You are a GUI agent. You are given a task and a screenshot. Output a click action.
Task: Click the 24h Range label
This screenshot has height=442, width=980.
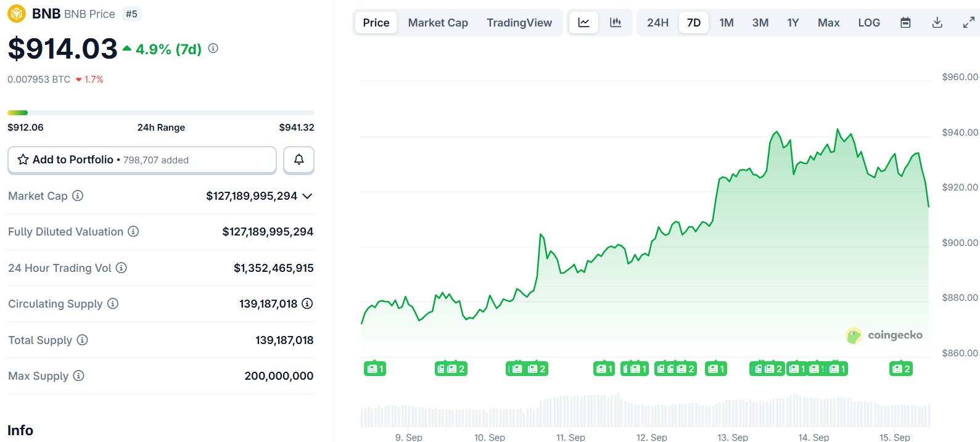pos(161,128)
